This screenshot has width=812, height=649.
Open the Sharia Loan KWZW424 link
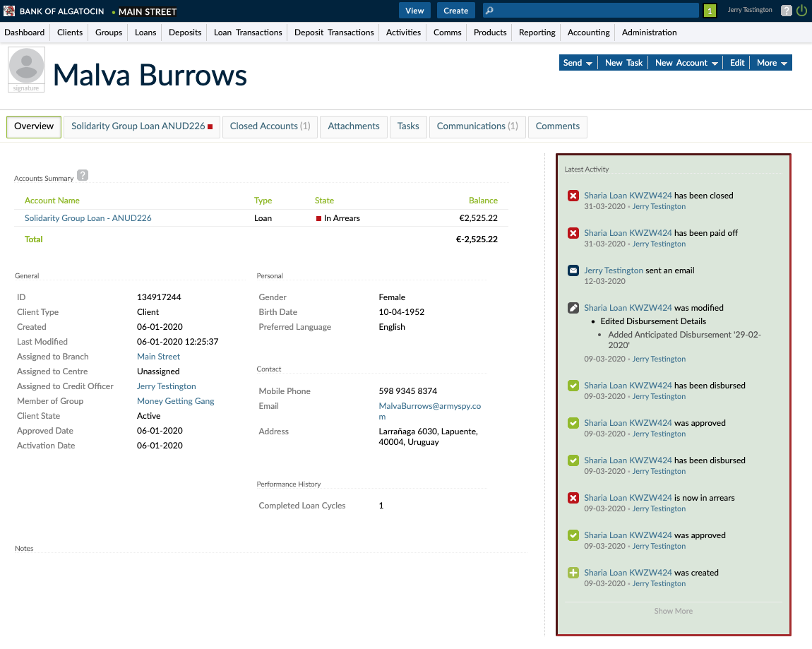click(626, 196)
